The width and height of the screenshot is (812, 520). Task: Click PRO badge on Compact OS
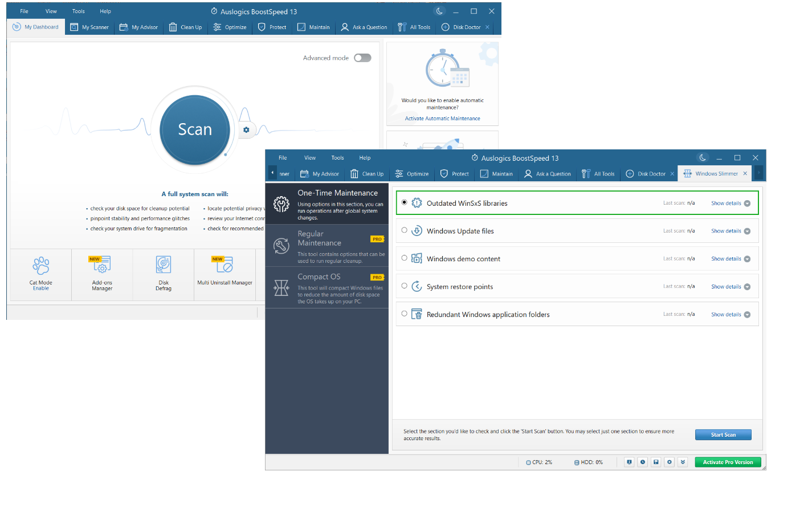[x=377, y=277]
